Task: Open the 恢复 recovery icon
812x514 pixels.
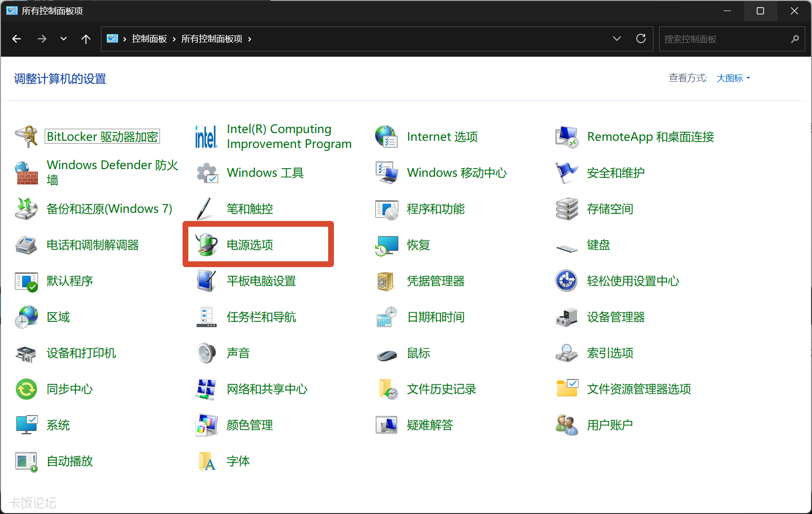Action: coord(387,245)
